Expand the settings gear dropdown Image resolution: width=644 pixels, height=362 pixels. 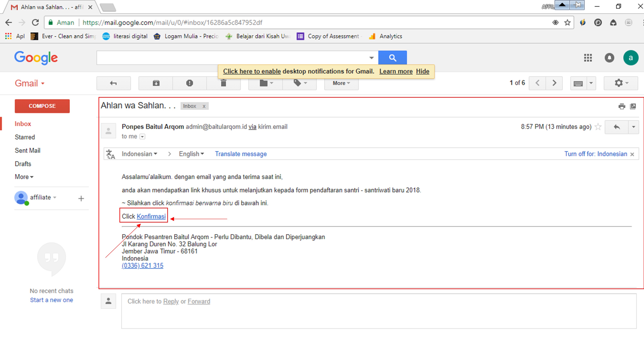pos(621,83)
